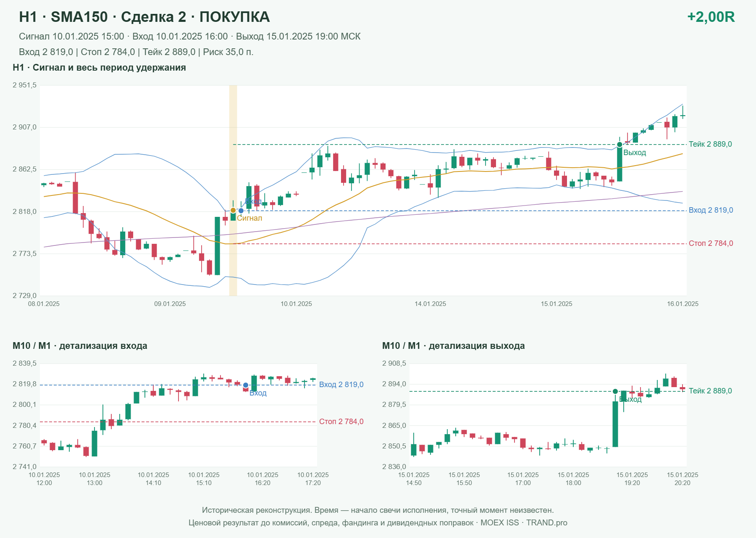Click the highlighted beige signal candle band
Screen dimensions: 756x538
click(x=233, y=190)
